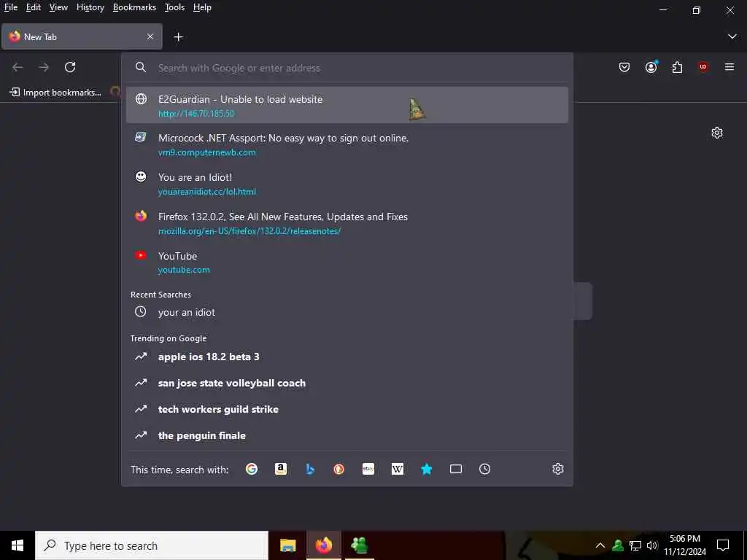The height and width of the screenshot is (560, 747).
Task: Open E2Guardian Unable to load website suggestion
Action: pos(347,105)
